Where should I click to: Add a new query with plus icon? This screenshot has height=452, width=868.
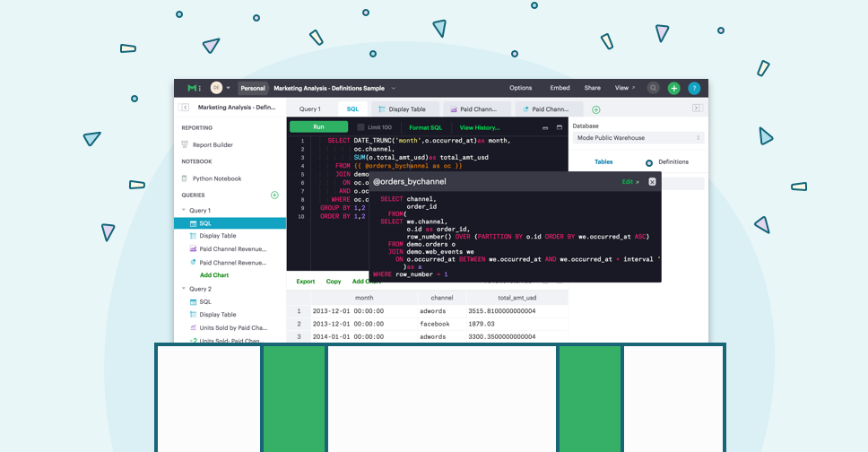point(274,195)
